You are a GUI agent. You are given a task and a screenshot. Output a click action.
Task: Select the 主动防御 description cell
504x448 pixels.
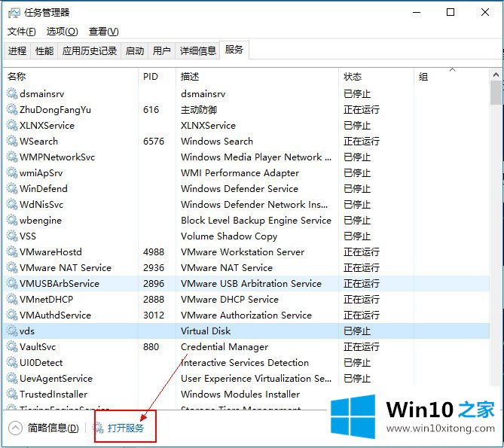pos(199,109)
